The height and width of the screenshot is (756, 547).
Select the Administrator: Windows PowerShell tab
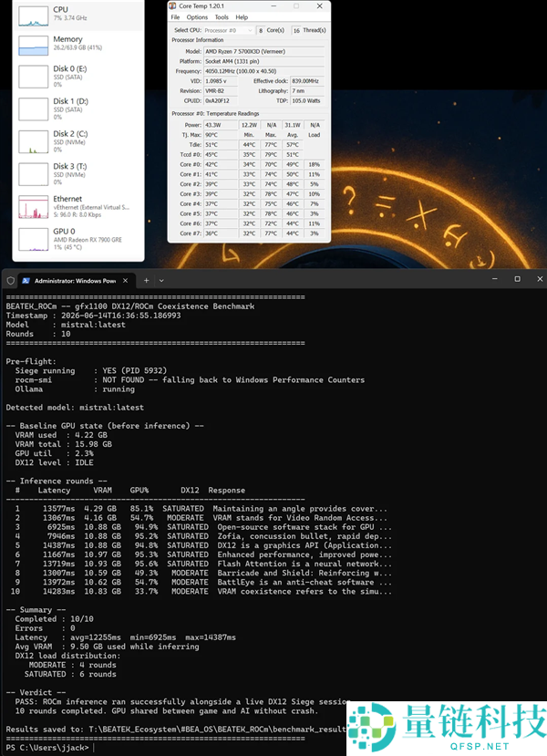click(77, 281)
